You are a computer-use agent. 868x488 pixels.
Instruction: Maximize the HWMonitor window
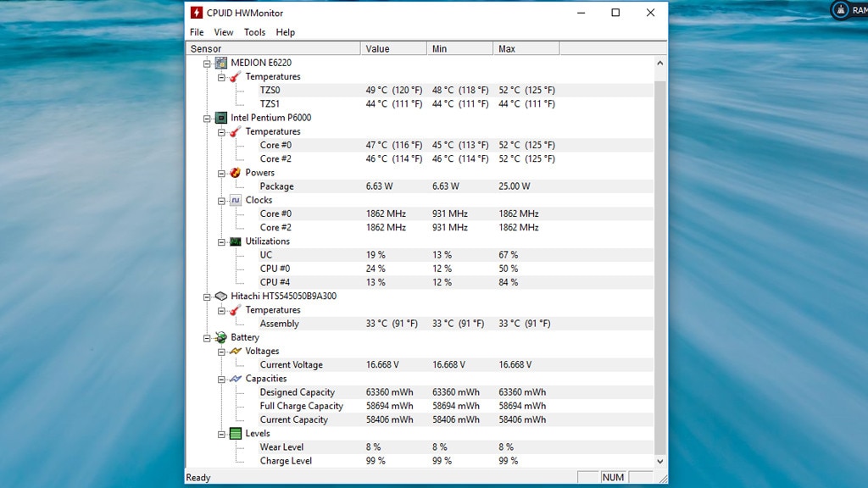pyautogui.click(x=615, y=13)
